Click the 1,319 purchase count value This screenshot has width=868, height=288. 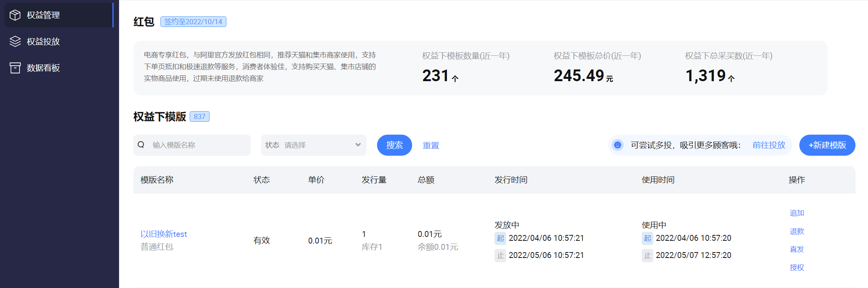pos(706,76)
